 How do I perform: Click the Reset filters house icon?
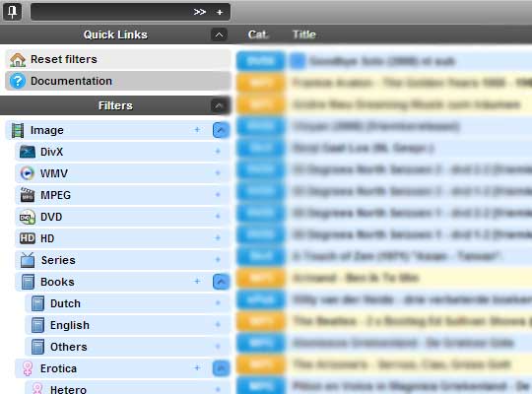[18, 60]
